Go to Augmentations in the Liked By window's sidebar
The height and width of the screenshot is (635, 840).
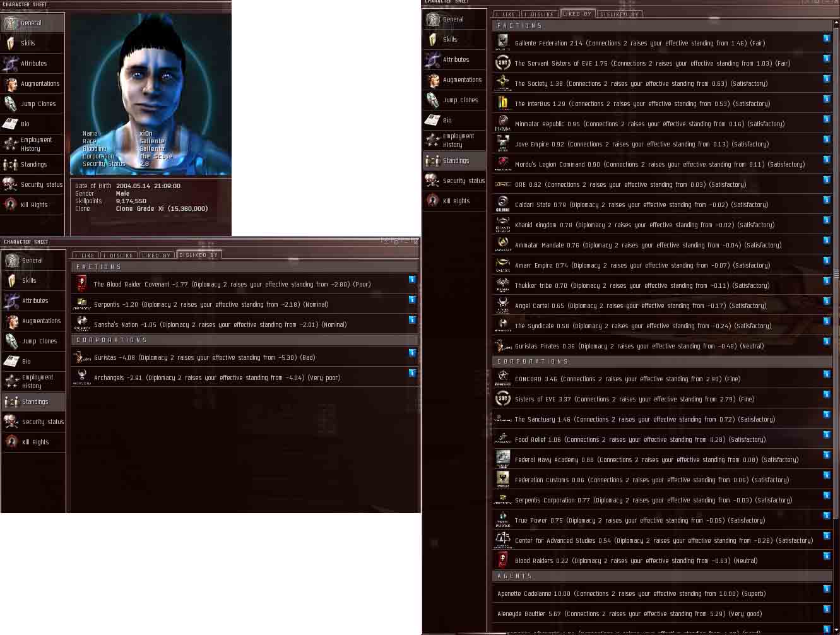[x=454, y=80]
